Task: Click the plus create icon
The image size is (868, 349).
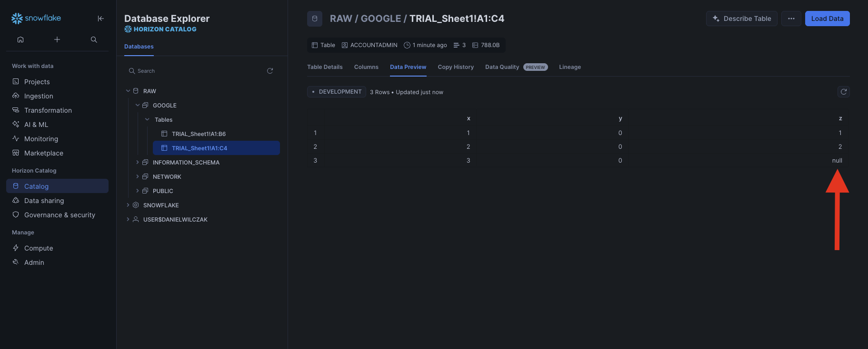Action: click(57, 39)
